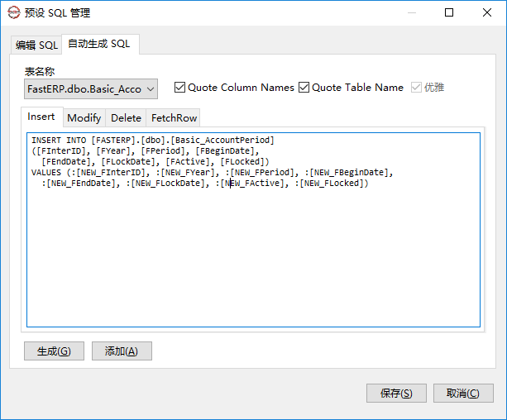Screen dimensions: 507x420
Task: Click inside the SQL text editor area
Action: coord(253,230)
